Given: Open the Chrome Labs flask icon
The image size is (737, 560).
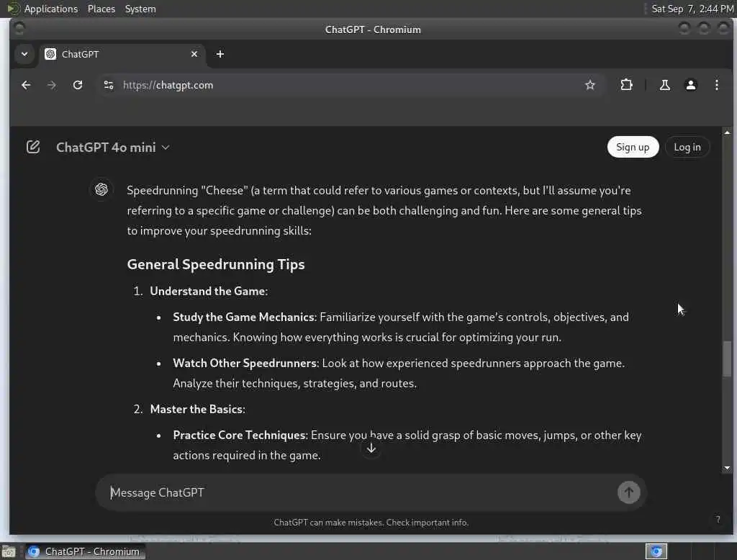Looking at the screenshot, I should (x=664, y=85).
